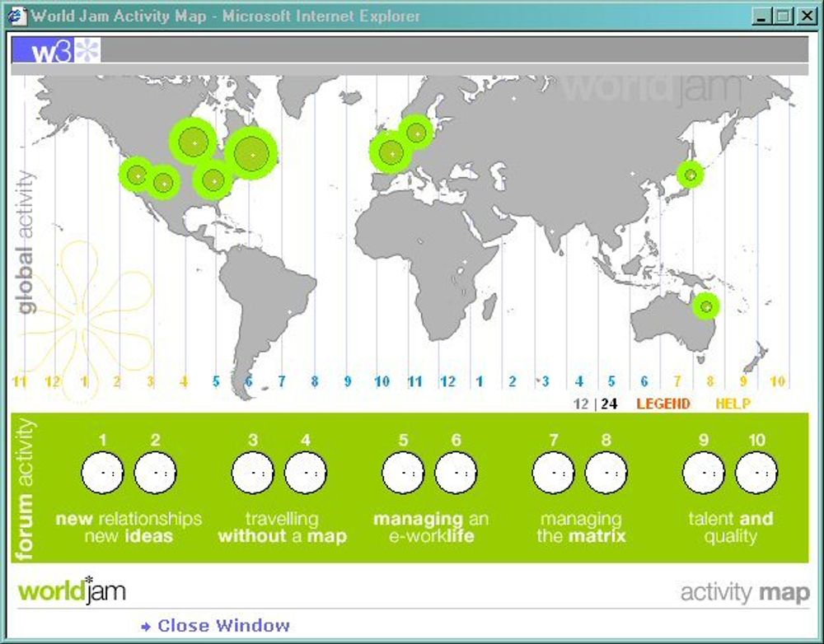Image resolution: width=824 pixels, height=644 pixels.
Task: Select the northern Europe activity hotspot over Scandinavia
Action: tap(417, 133)
